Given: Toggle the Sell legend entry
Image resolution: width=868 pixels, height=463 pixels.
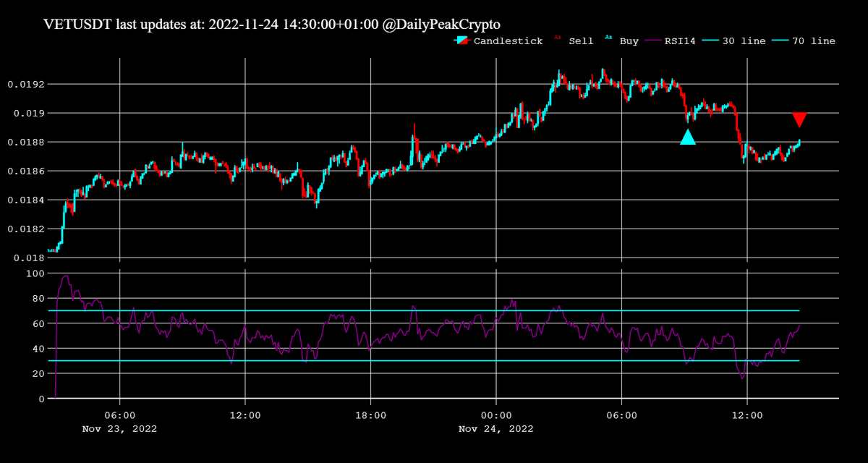Looking at the screenshot, I should click(574, 41).
